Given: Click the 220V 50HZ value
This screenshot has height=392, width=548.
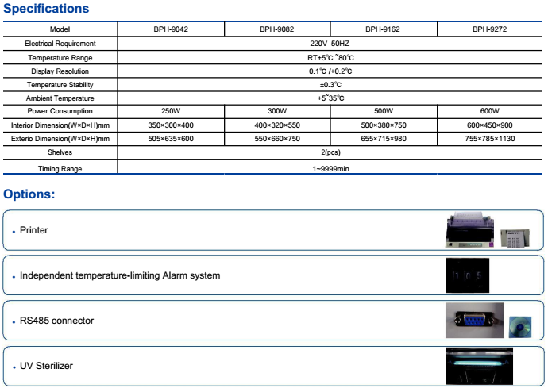Looking at the screenshot, I should [x=330, y=44].
